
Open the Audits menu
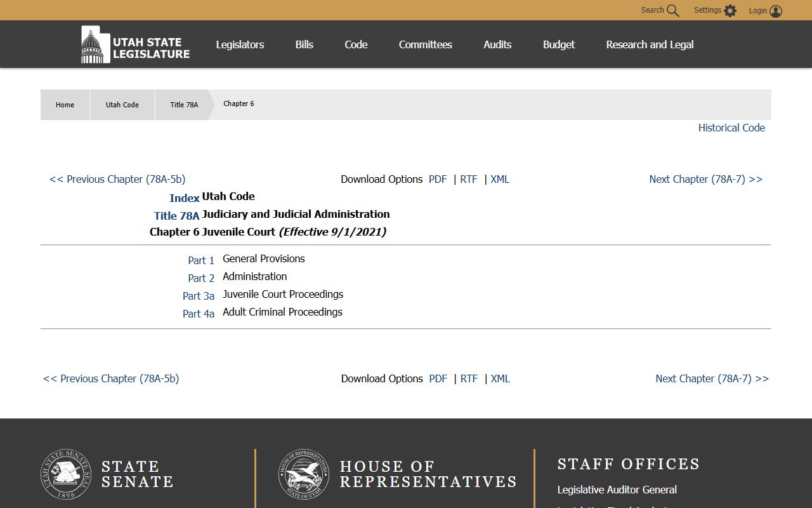point(497,44)
